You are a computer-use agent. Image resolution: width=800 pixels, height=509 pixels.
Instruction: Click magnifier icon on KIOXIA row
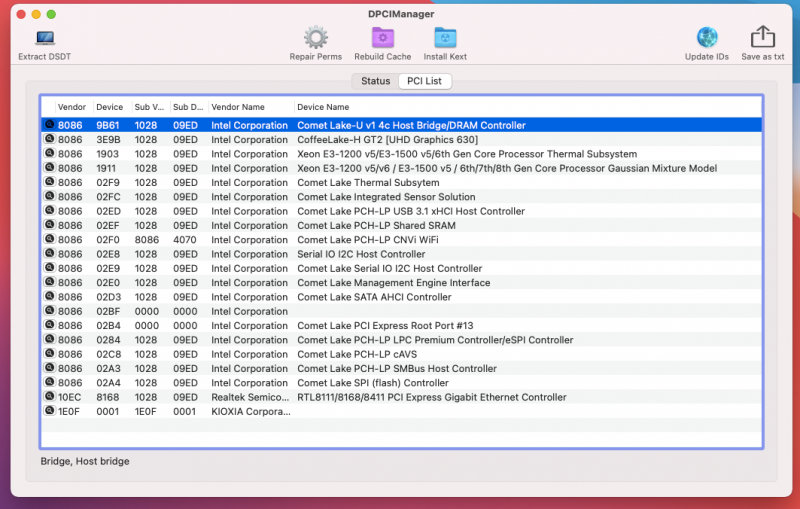click(x=49, y=411)
